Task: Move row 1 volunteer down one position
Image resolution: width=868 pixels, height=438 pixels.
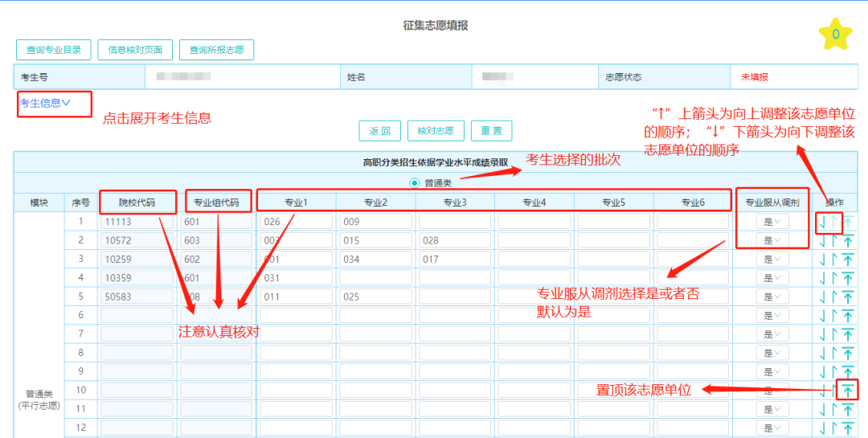Action: 822,222
